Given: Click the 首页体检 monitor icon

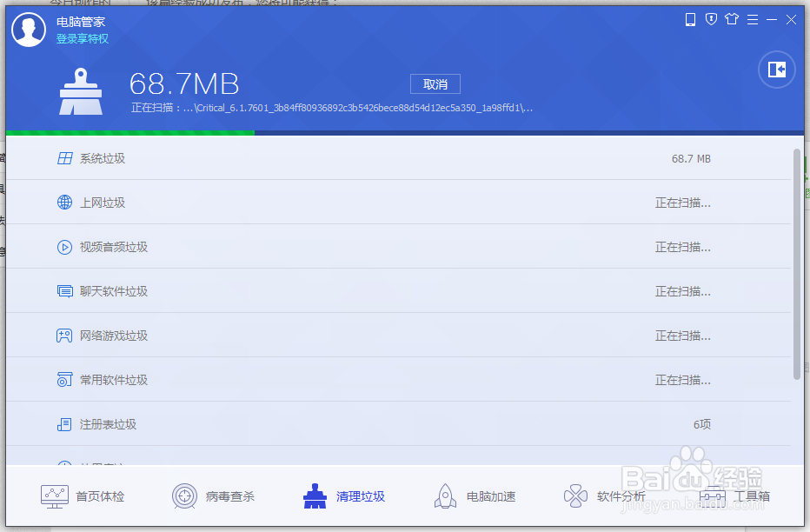Looking at the screenshot, I should (54, 497).
